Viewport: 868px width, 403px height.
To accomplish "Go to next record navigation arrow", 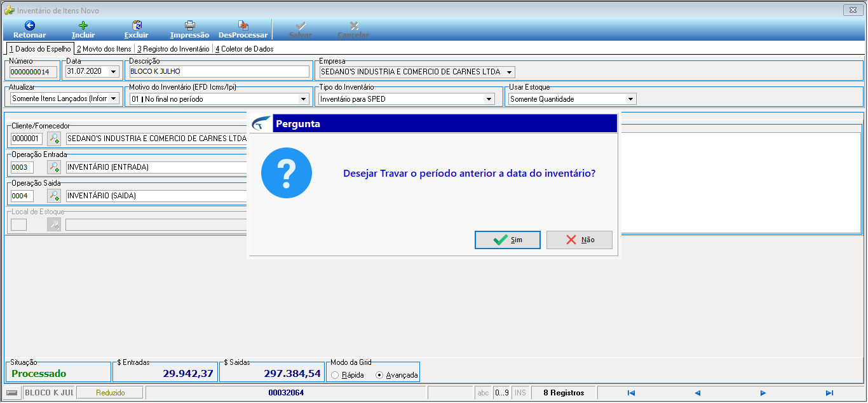I will [763, 393].
